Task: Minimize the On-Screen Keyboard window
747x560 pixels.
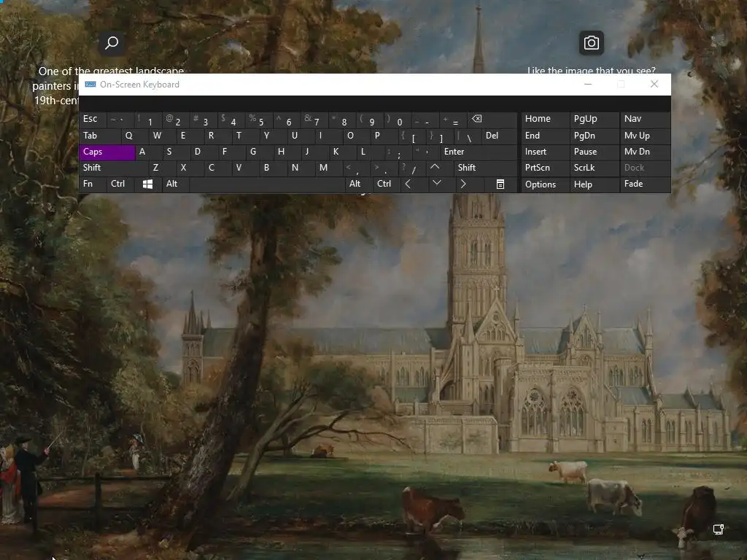Action: pos(588,85)
